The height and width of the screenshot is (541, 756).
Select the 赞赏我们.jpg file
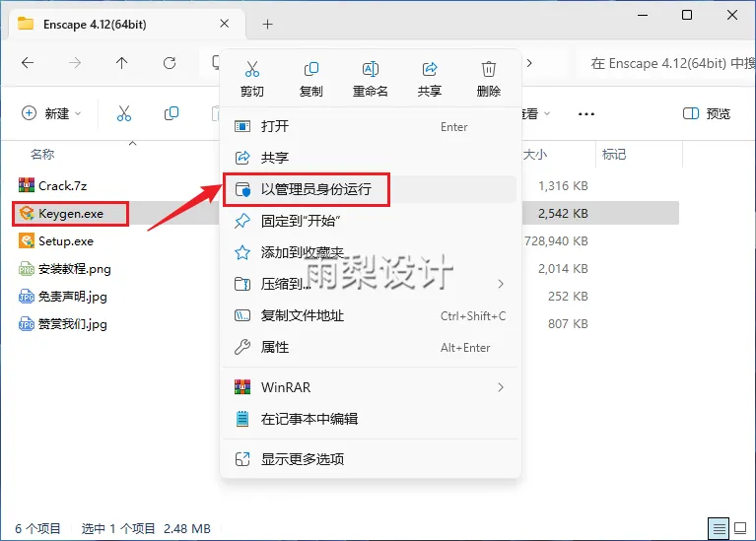point(73,324)
